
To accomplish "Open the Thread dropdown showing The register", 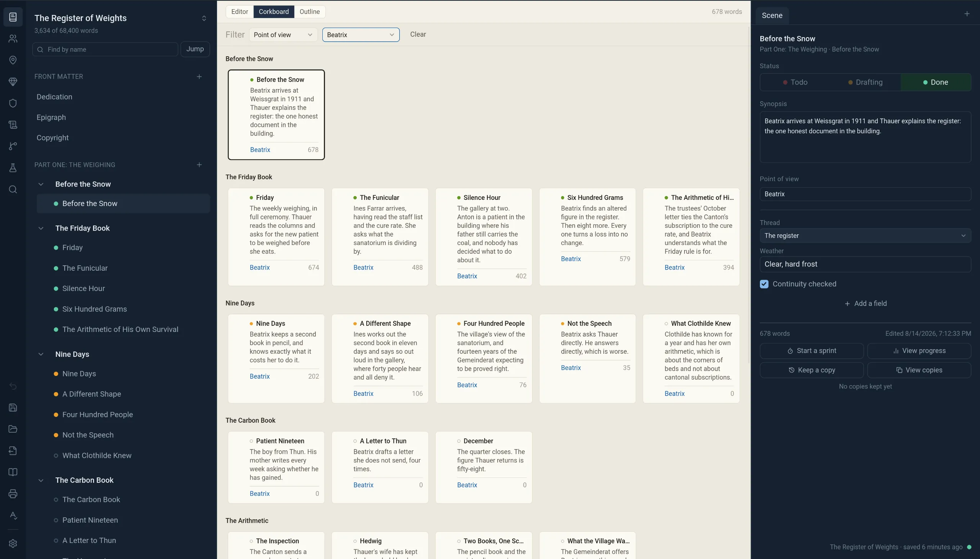I will coord(865,235).
